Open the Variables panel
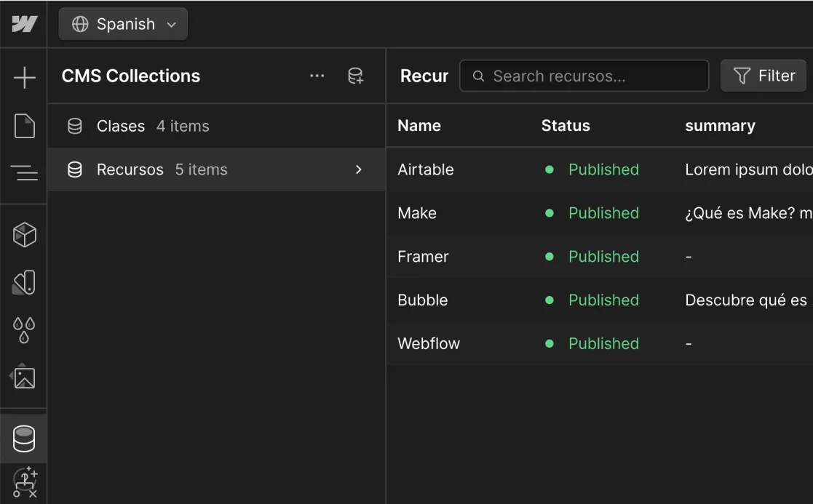The height and width of the screenshot is (504, 813). click(x=24, y=283)
